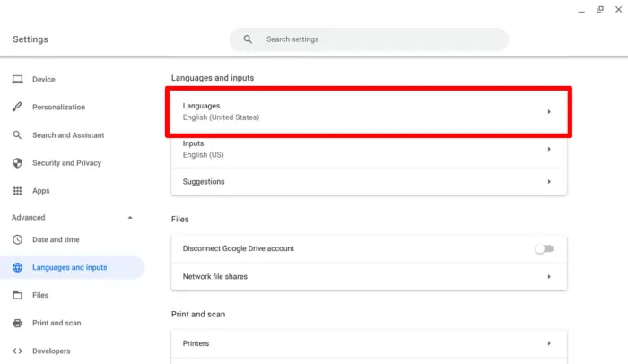628x364 pixels.
Task: Click the Developers code brackets icon
Action: tap(17, 351)
